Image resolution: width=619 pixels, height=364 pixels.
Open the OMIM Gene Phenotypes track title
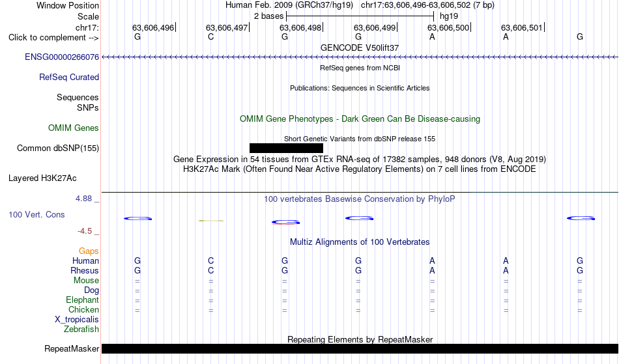(360, 119)
